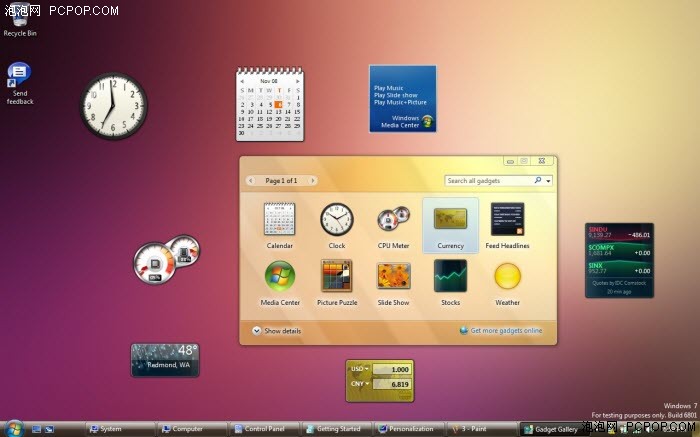Go to previous month in Calendar gadget
The height and width of the screenshot is (437, 700).
(242, 81)
